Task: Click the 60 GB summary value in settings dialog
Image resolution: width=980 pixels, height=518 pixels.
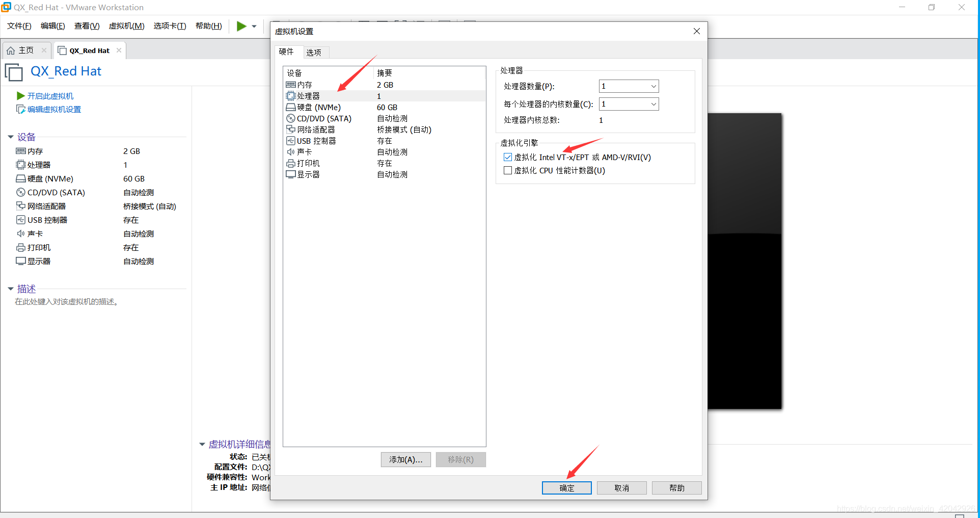Action: point(387,107)
